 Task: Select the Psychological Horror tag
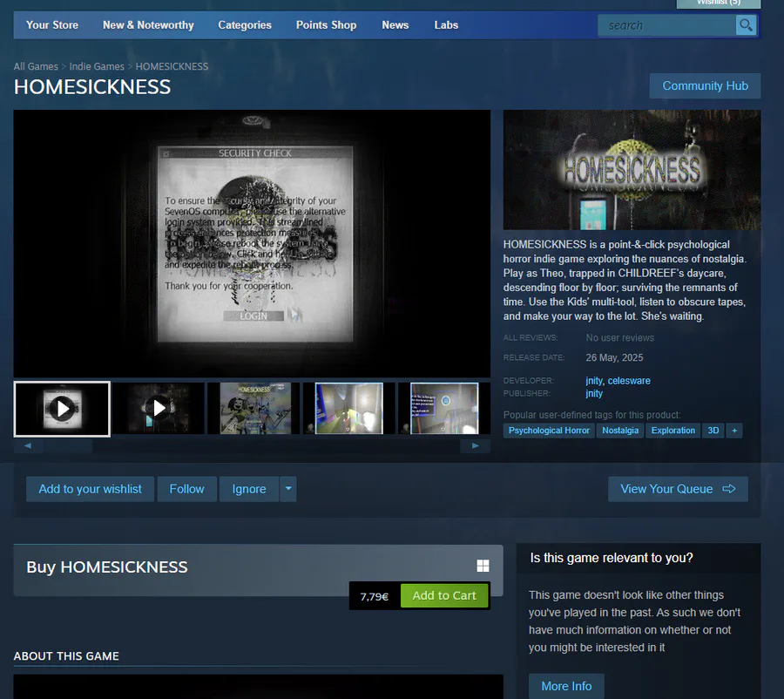click(549, 431)
